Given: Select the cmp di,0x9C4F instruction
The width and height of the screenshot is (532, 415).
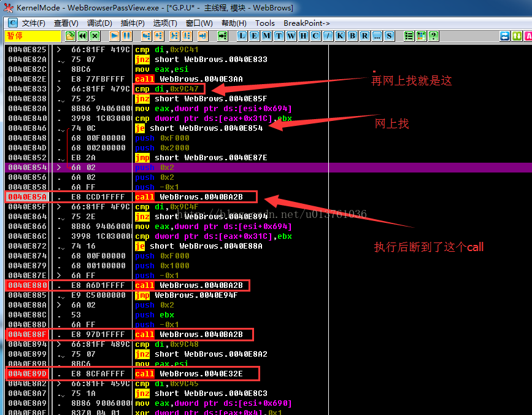Looking at the screenshot, I should click(x=166, y=207).
